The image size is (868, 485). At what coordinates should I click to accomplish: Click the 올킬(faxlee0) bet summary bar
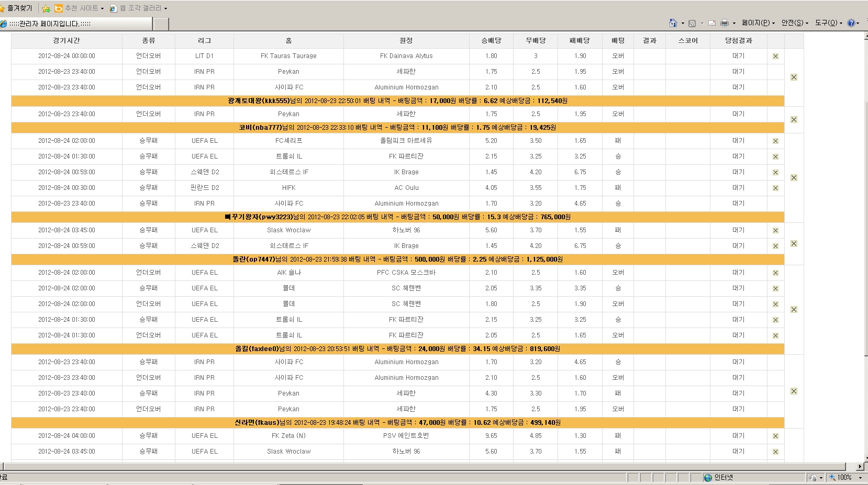398,349
